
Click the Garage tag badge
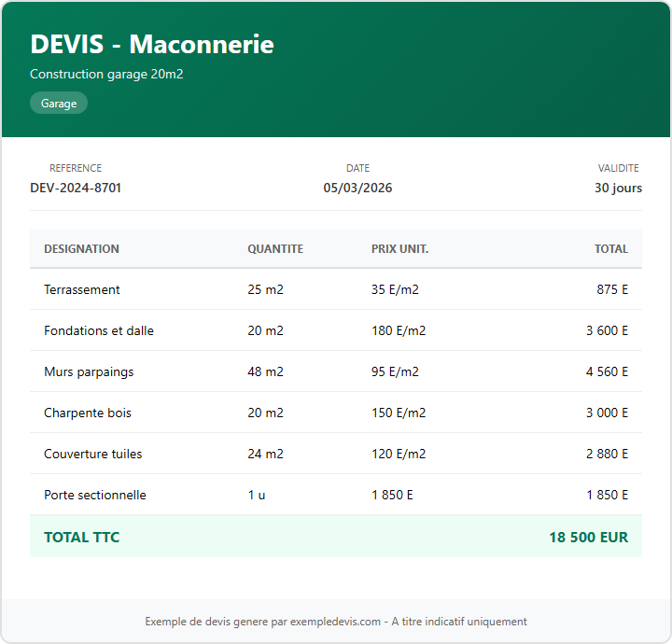click(x=59, y=104)
